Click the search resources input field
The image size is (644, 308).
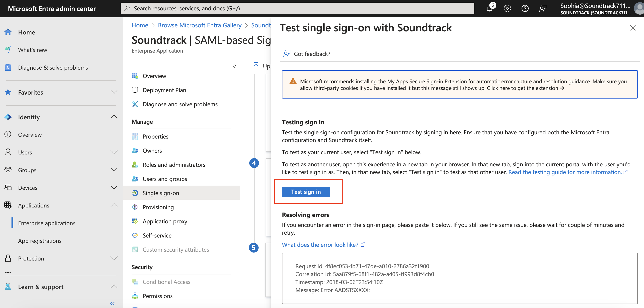tap(297, 8)
